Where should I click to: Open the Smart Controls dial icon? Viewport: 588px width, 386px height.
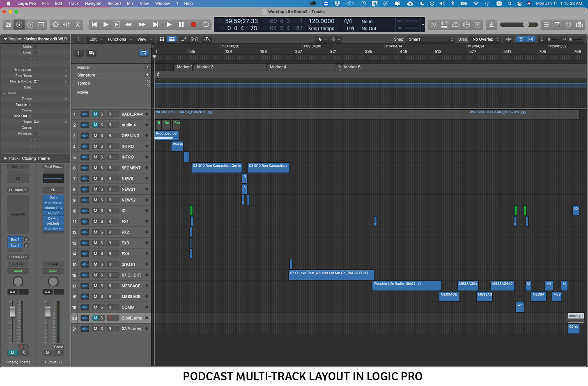click(55, 25)
